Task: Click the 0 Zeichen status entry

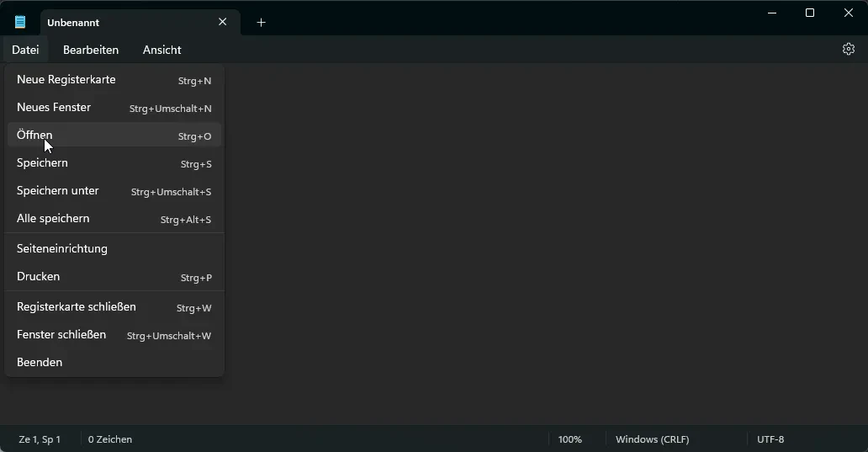Action: (110, 439)
